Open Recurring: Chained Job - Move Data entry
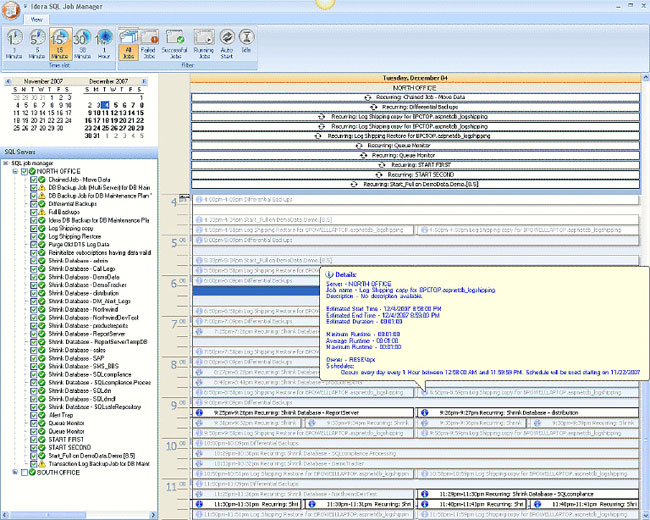650x520 pixels. 415,97
